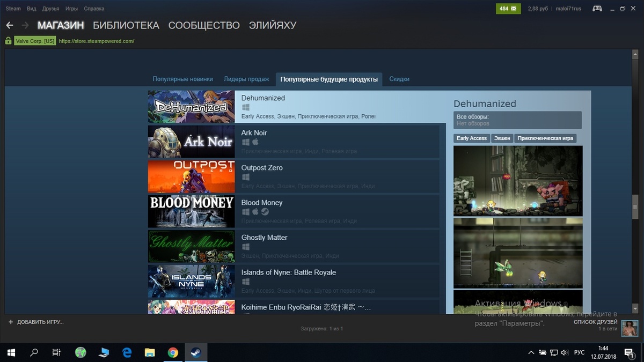Viewport: 644px width, 362px height.
Task: Click Windows icon under Ghostly Matter
Action: coord(245,247)
